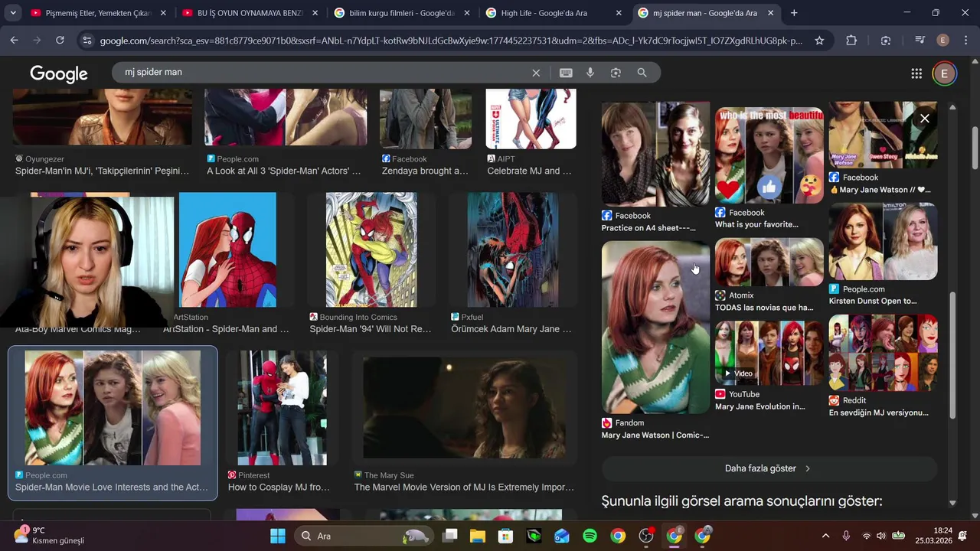
Task: Open People.com Kirsten Dunst thumbnail in side panel
Action: (883, 242)
